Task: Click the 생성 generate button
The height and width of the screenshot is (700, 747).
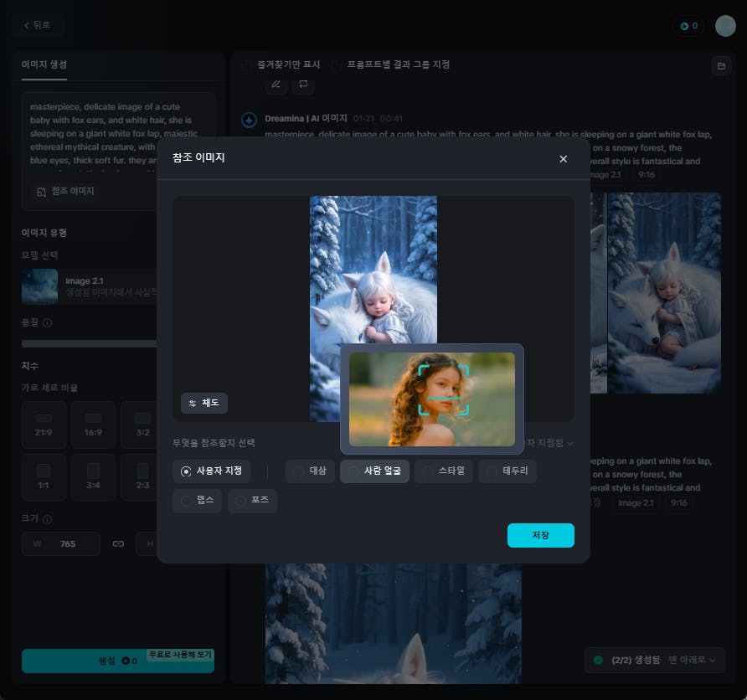Action: click(x=118, y=661)
